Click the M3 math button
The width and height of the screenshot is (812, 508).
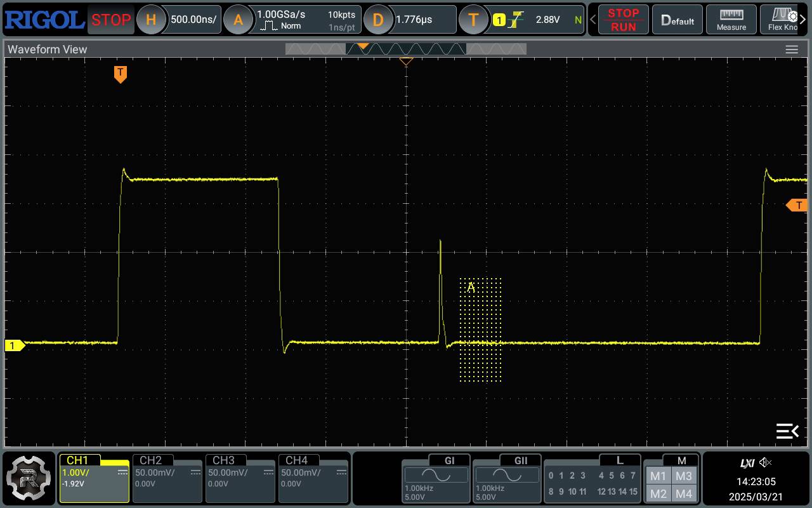[684, 476]
